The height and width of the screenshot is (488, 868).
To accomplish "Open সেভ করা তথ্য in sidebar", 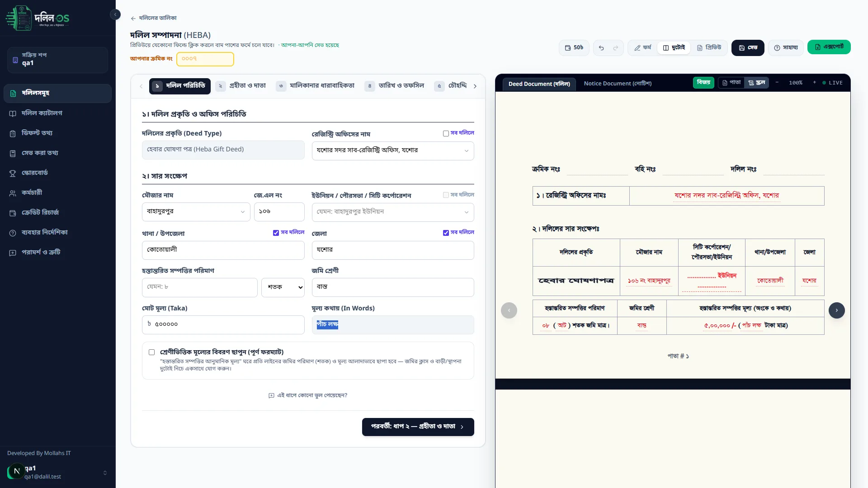I will pyautogui.click(x=57, y=153).
